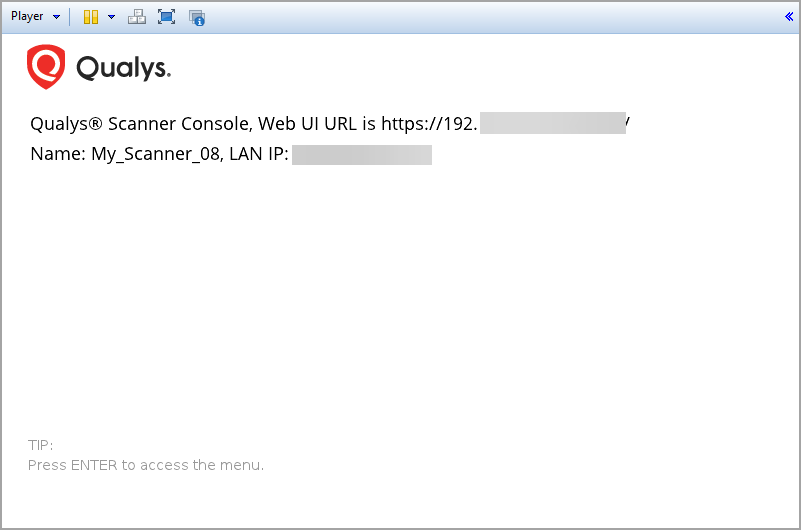Click the greyed-out Web UI address block
The width and height of the screenshot is (801, 530).
pyautogui.click(x=552, y=123)
